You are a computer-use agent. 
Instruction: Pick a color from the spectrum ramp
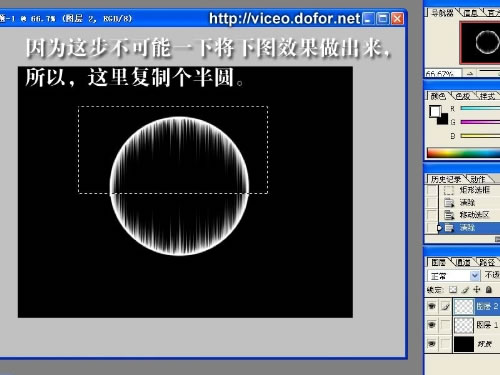tap(464, 153)
